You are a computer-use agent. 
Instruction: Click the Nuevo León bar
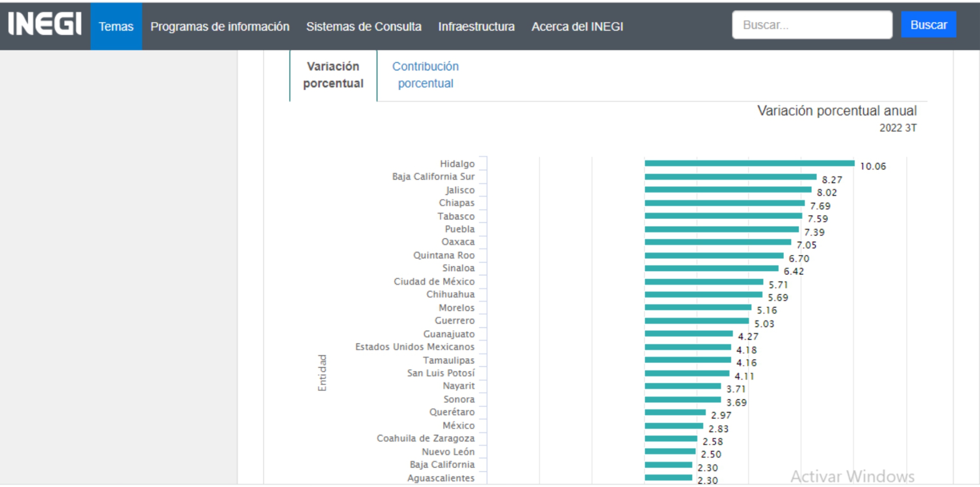pyautogui.click(x=670, y=451)
